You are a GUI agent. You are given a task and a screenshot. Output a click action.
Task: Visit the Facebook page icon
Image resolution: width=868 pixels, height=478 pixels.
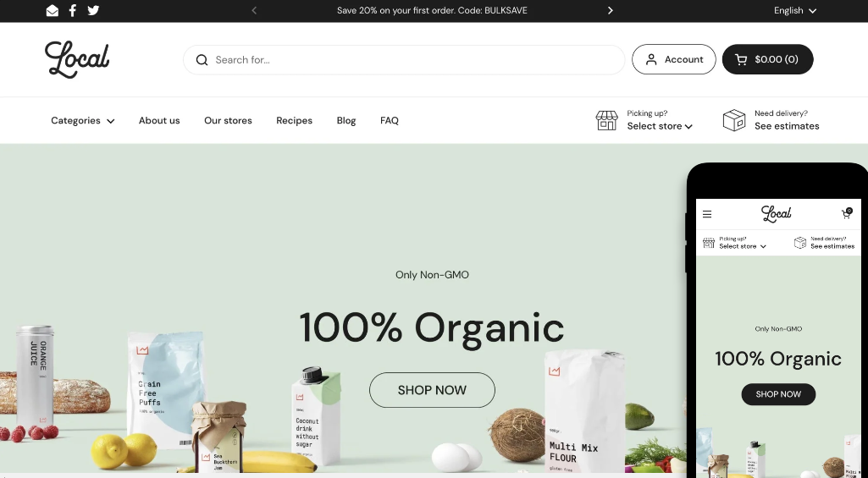(73, 10)
